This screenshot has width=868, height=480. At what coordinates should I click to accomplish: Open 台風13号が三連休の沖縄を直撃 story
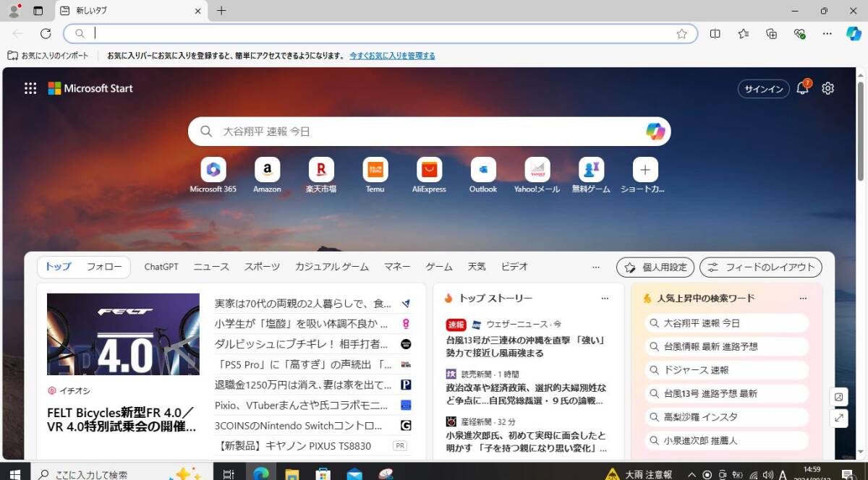click(525, 346)
